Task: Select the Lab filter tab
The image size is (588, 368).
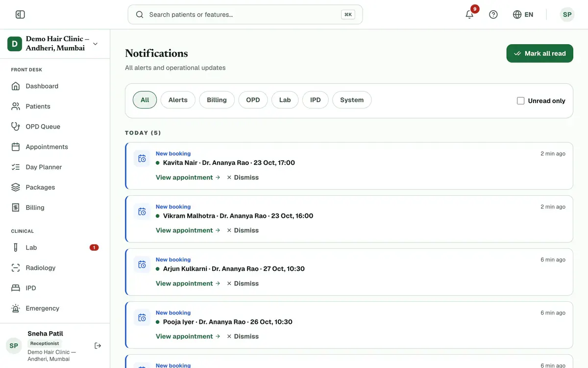Action: coord(285,100)
